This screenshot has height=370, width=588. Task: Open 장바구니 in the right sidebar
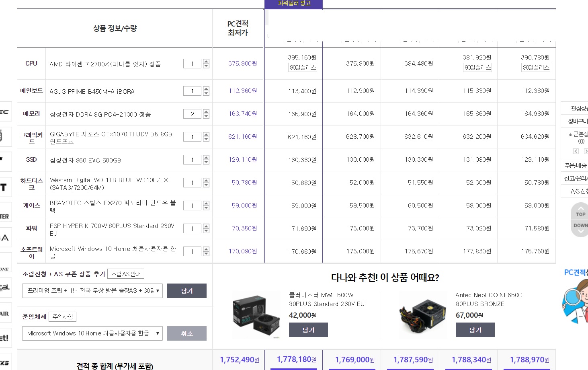tap(578, 121)
